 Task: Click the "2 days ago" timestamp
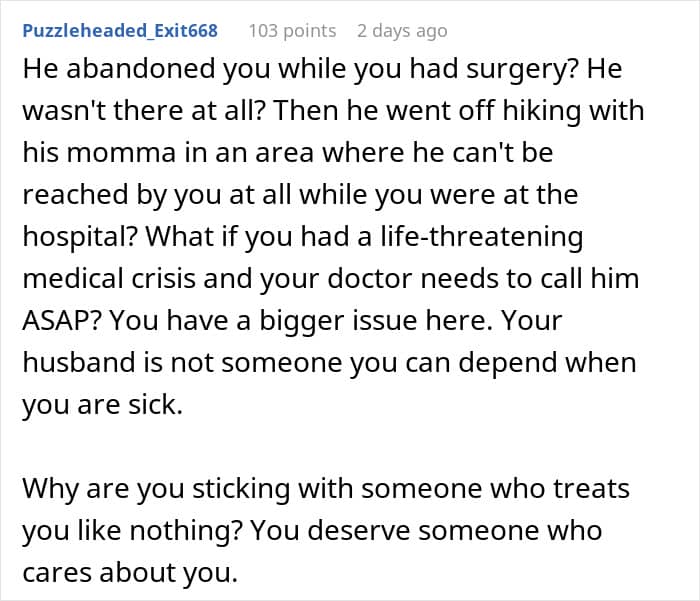tap(402, 31)
